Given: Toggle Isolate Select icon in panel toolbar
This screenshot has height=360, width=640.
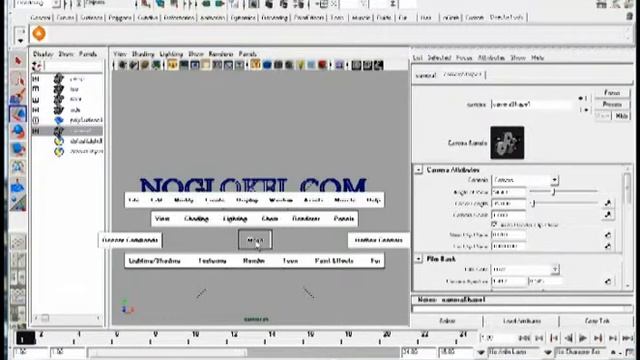Looking at the screenshot, I should tap(339, 65).
